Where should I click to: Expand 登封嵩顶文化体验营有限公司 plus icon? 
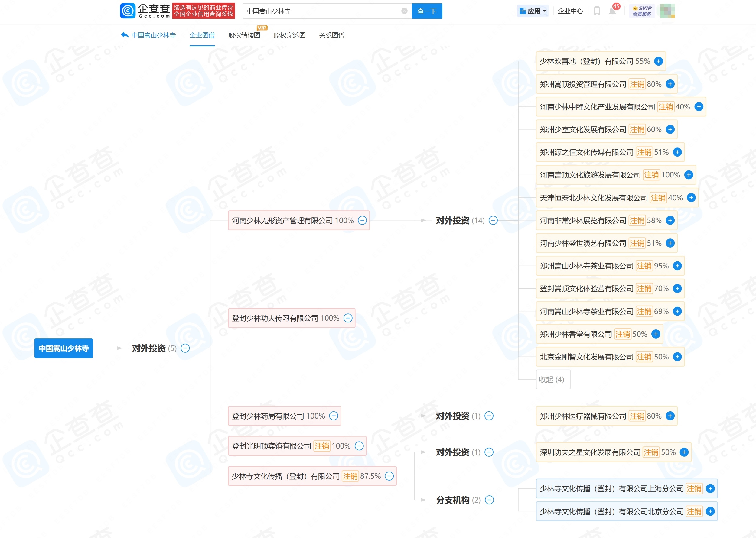[677, 289]
